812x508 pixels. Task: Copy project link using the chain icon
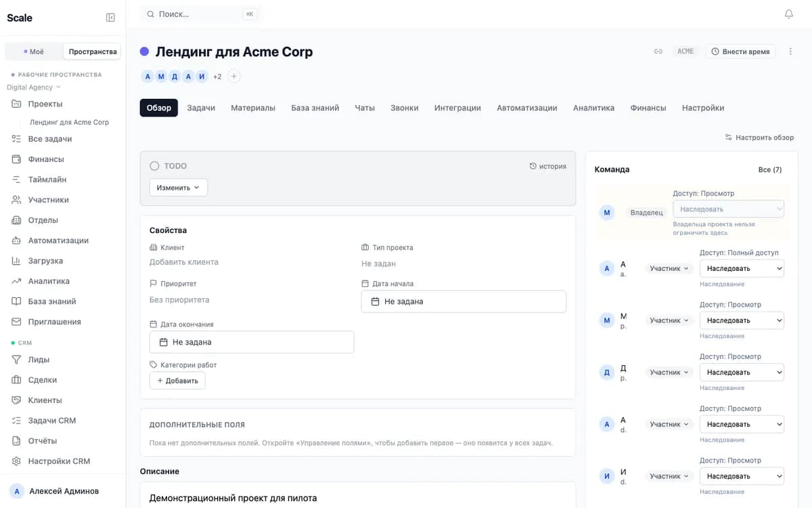tap(658, 51)
